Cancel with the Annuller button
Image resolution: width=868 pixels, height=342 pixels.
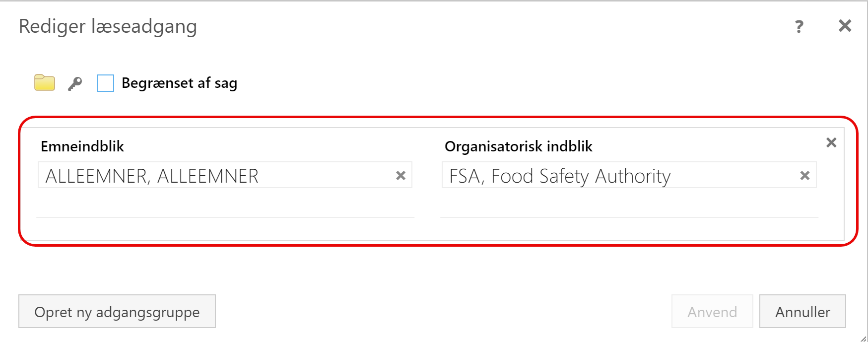pyautogui.click(x=802, y=311)
